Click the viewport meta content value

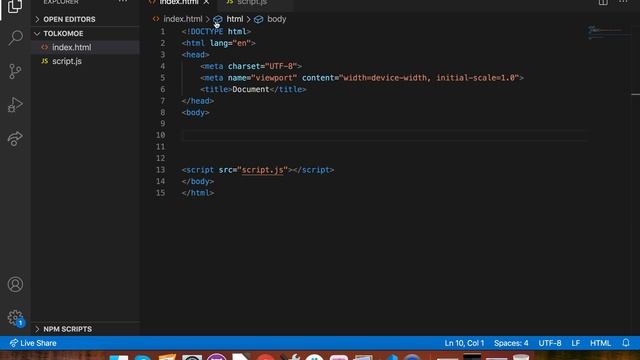429,78
